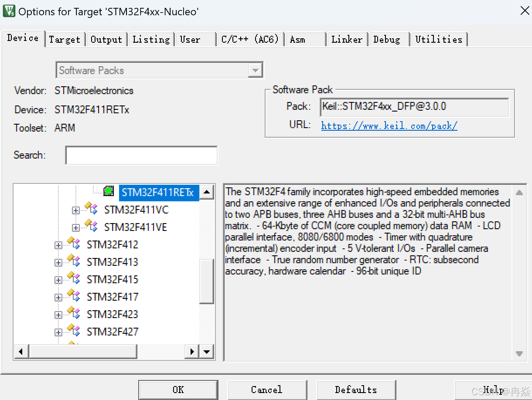The image size is (532, 400).
Task: Click the family icon beside STM32F427
Action: (74, 330)
